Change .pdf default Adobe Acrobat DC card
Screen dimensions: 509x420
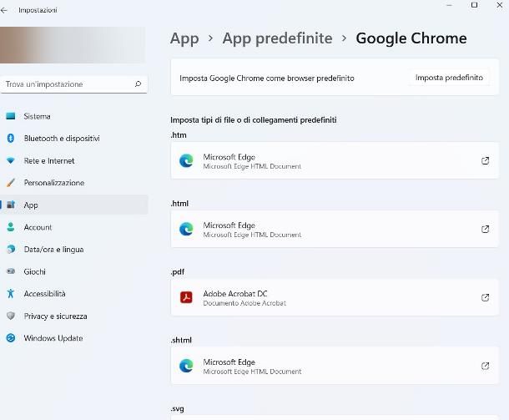(335, 297)
